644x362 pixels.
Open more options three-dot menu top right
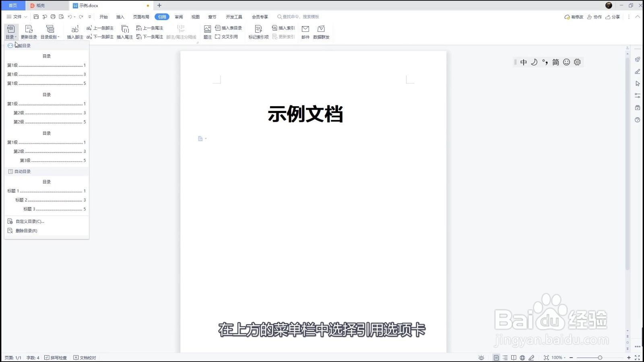629,17
